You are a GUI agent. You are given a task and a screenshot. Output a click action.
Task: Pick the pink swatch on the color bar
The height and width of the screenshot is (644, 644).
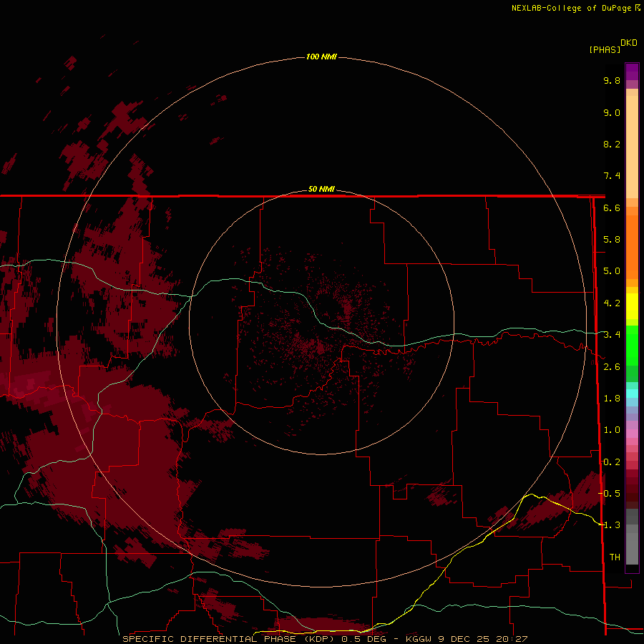coord(632,434)
